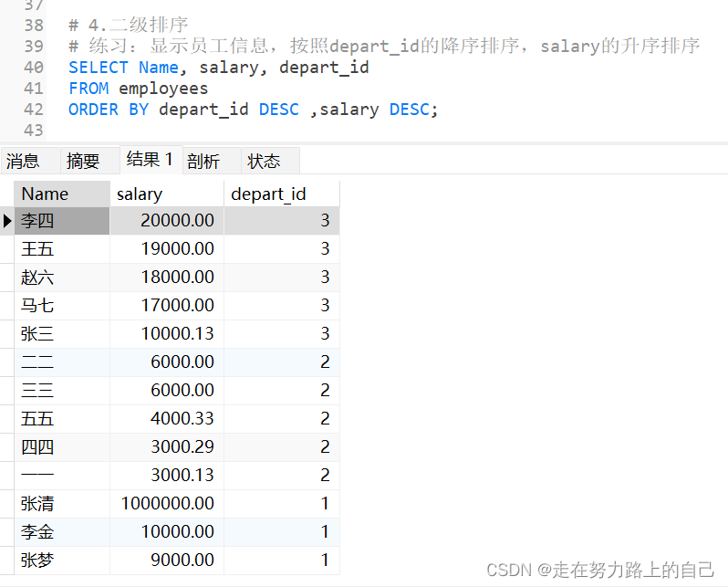The image size is (728, 587).
Task: Select the 赵六 name cell
Action: click(62, 278)
